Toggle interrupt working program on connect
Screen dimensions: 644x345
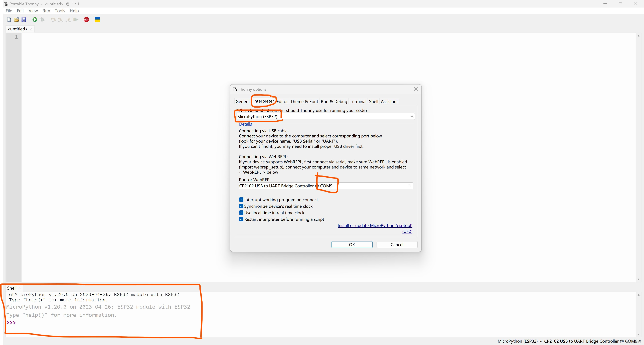pyautogui.click(x=241, y=200)
